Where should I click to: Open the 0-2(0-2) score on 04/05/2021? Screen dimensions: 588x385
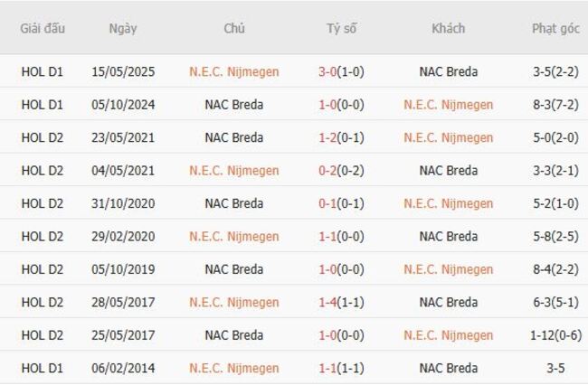[x=342, y=171]
